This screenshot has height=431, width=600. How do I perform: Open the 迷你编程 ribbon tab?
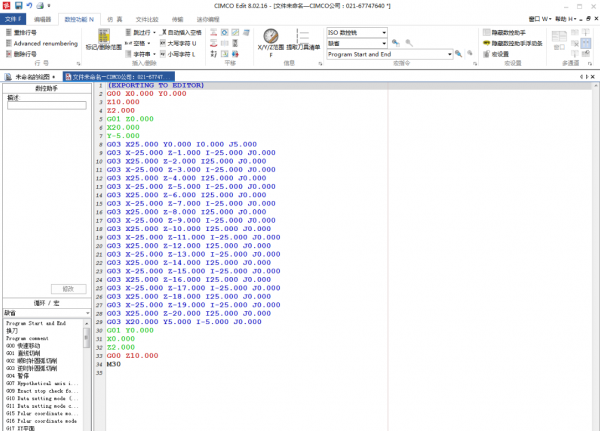208,20
